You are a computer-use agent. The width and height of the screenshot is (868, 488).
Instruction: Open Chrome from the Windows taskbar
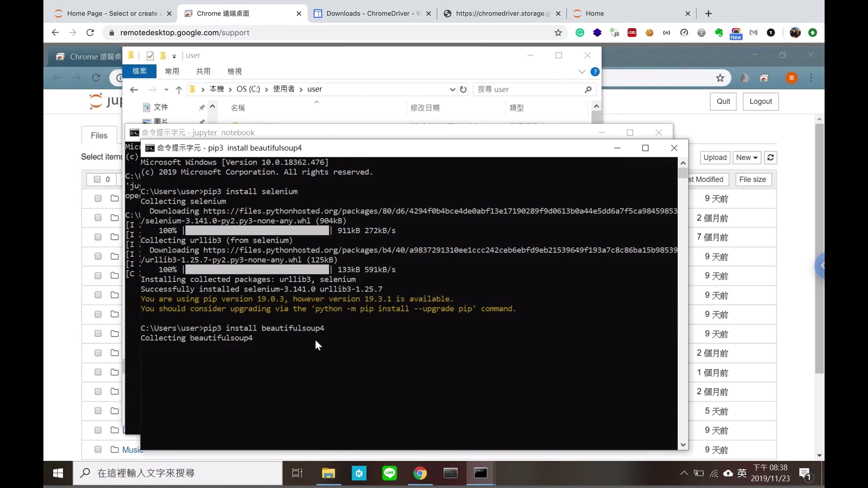(420, 473)
